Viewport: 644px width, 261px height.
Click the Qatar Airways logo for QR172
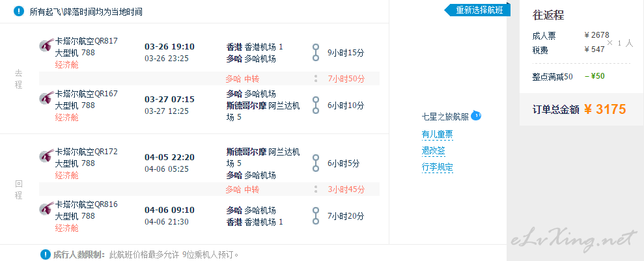(x=46, y=156)
